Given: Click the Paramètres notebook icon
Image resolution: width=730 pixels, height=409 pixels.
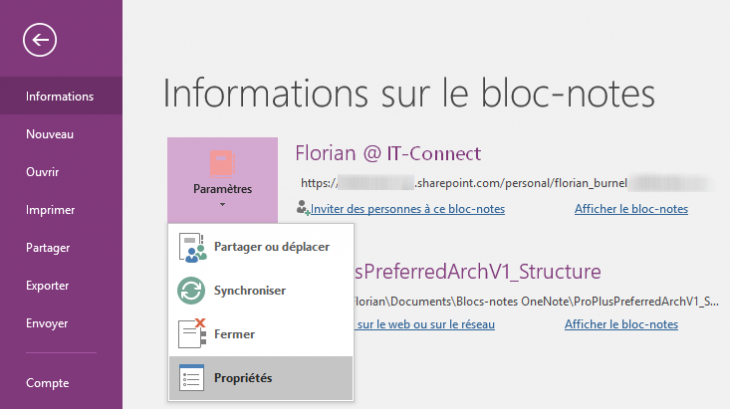Looking at the screenshot, I should click(x=222, y=163).
